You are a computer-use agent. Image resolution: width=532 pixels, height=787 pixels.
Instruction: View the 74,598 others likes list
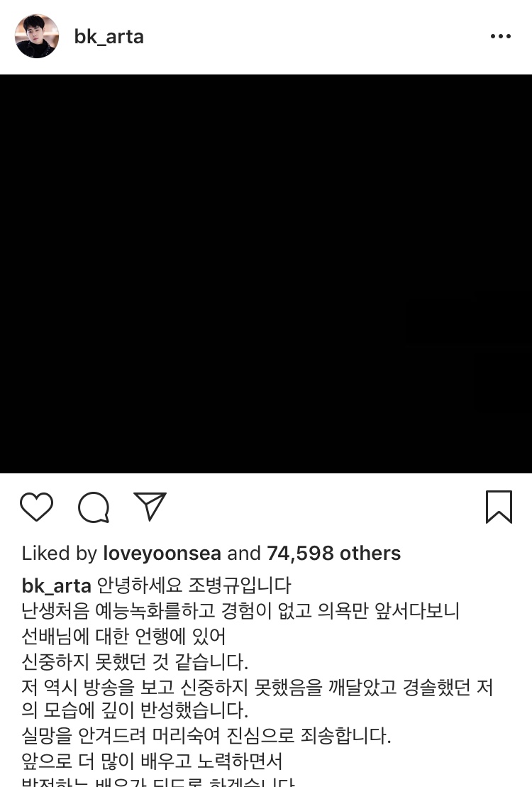click(334, 553)
